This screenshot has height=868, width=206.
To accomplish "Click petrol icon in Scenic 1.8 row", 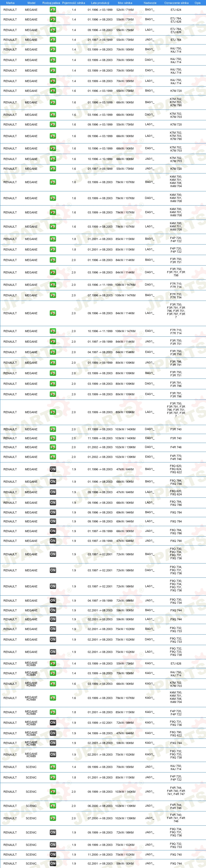I will tap(53, 777).
